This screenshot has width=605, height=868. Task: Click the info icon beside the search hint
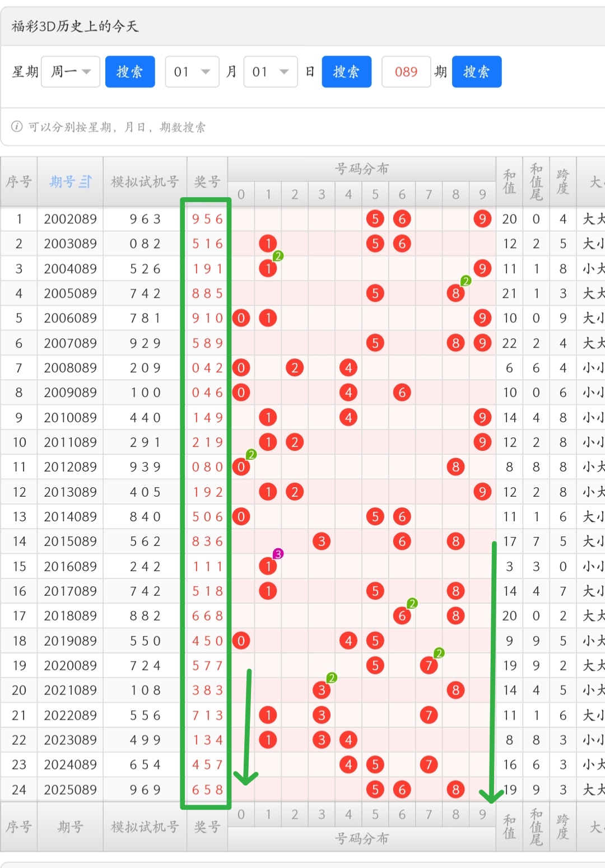click(x=17, y=127)
